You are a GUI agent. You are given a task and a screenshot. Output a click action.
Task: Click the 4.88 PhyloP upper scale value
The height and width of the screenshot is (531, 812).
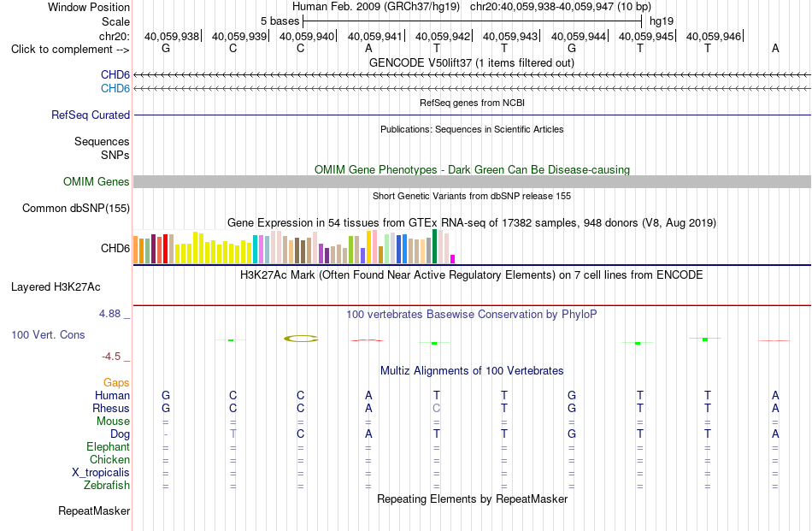pos(109,314)
